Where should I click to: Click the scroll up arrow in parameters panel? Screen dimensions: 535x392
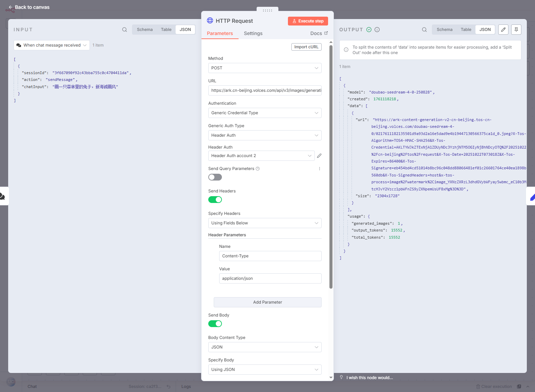point(331,42)
